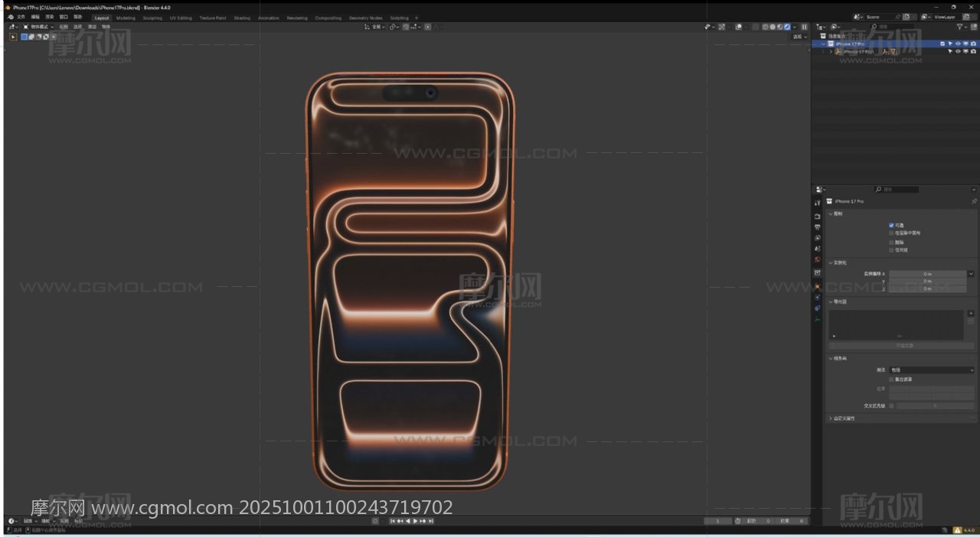Viewport: 980px width, 537px height.
Task: Collapse the 实例化 (Instancing) panel section
Action: point(839,262)
